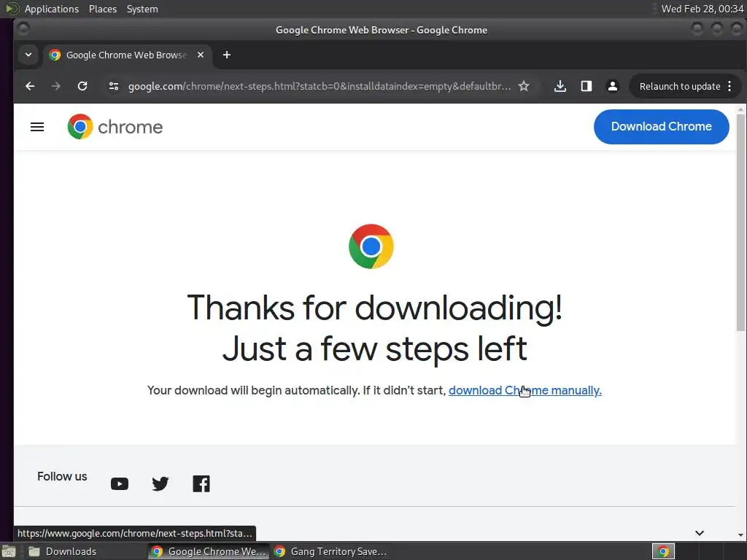Click the large Chrome logo above heading
Image resolution: width=747 pixels, height=560 pixels.
(371, 246)
